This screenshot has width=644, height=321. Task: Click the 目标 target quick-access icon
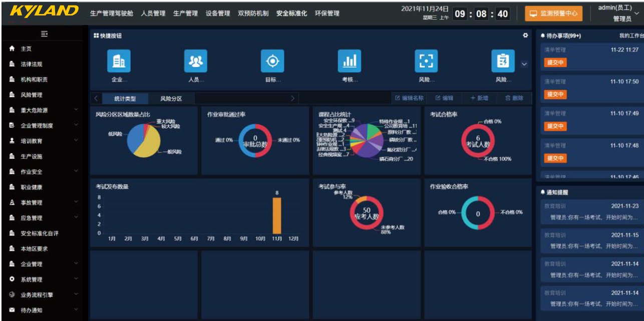[x=272, y=61]
